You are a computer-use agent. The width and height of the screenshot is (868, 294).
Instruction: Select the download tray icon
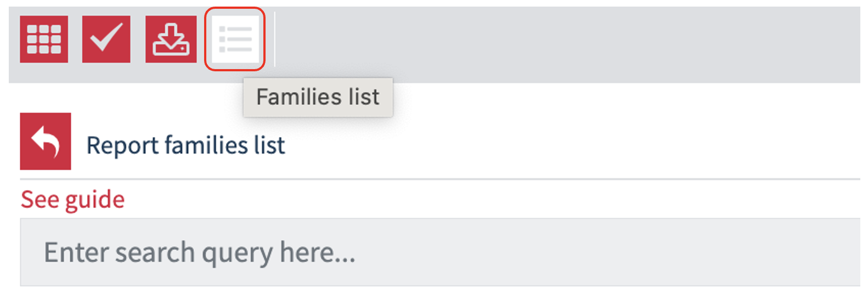coord(171,39)
